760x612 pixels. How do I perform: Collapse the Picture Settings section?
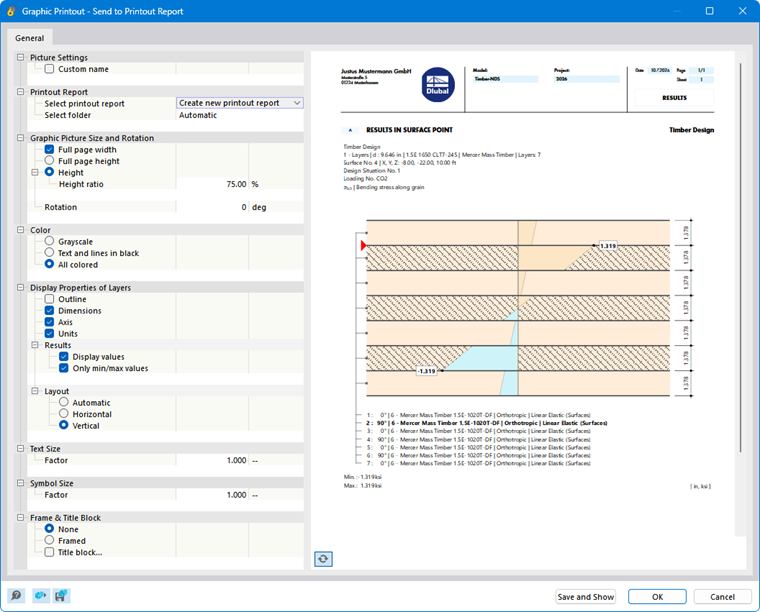(20, 57)
